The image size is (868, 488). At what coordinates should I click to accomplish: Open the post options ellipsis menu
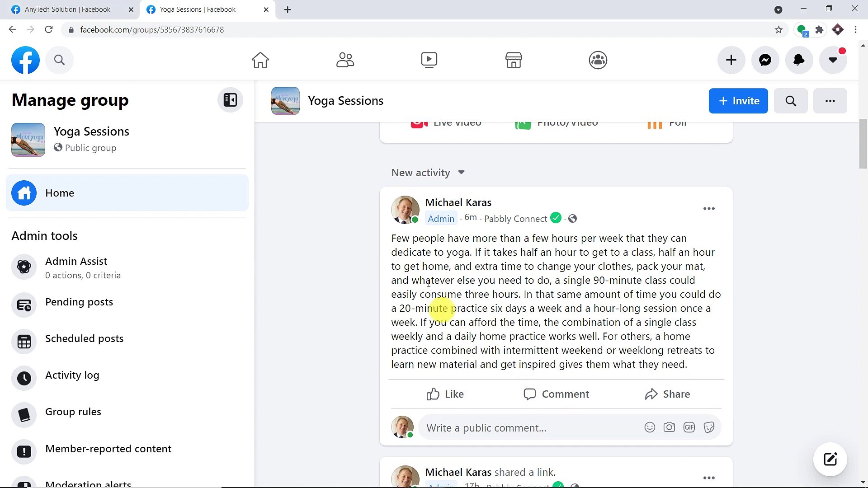(x=708, y=208)
